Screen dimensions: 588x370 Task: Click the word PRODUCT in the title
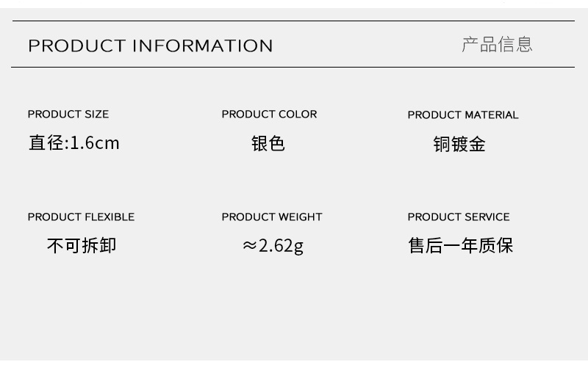(x=77, y=46)
